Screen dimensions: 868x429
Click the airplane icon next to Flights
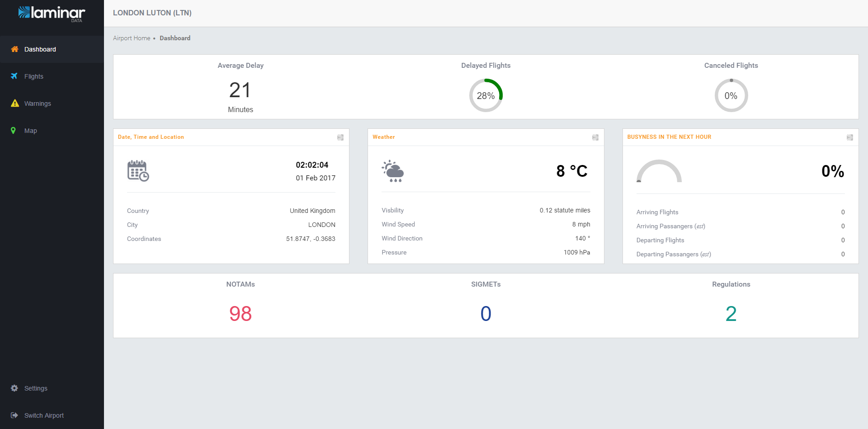pyautogui.click(x=14, y=76)
